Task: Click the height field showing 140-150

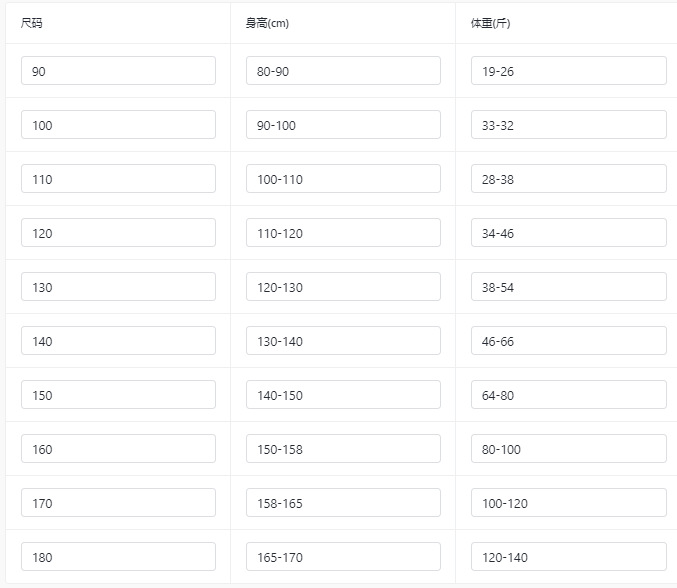Action: tap(343, 395)
